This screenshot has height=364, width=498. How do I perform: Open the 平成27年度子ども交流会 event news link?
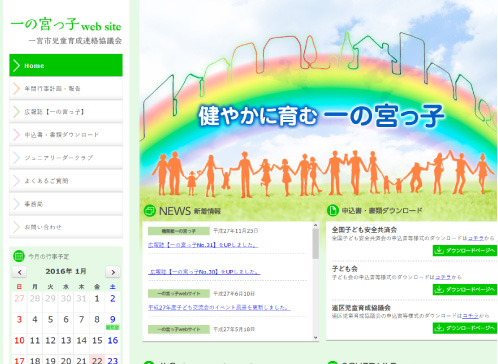coord(219,307)
